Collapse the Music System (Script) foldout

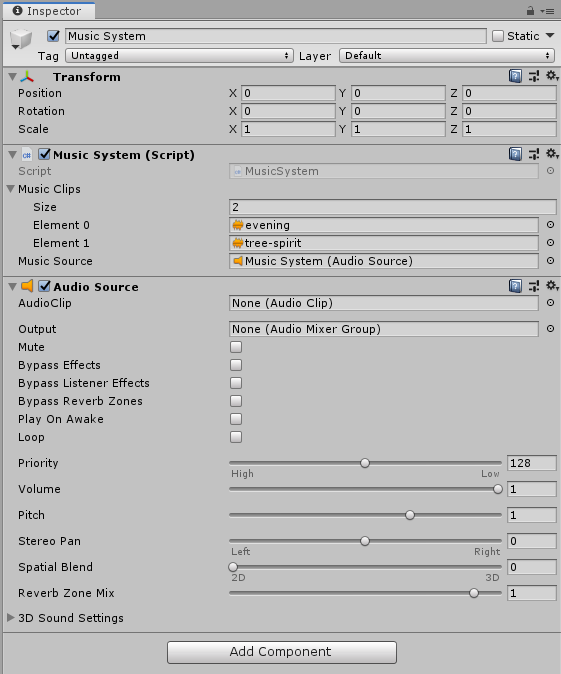(x=12, y=155)
